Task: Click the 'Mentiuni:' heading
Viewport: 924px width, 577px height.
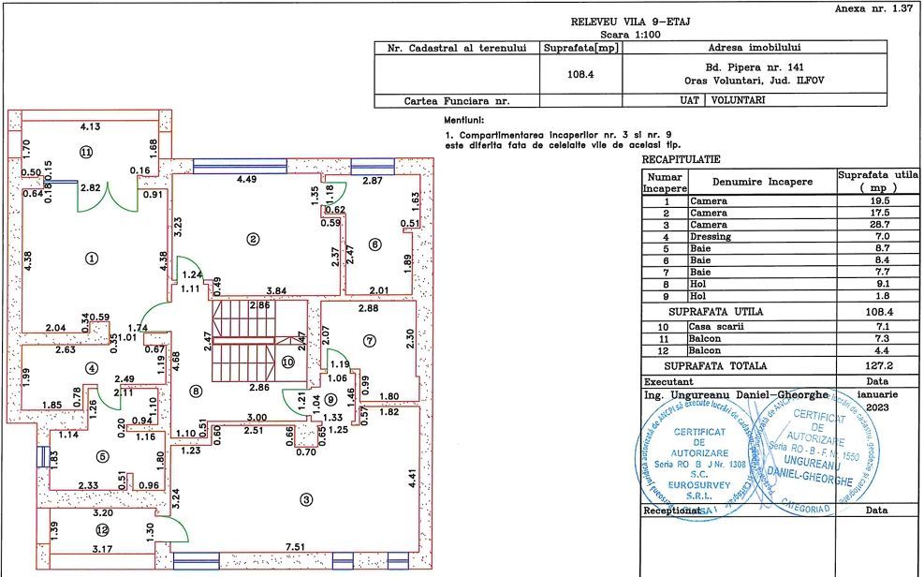Action: pos(463,120)
